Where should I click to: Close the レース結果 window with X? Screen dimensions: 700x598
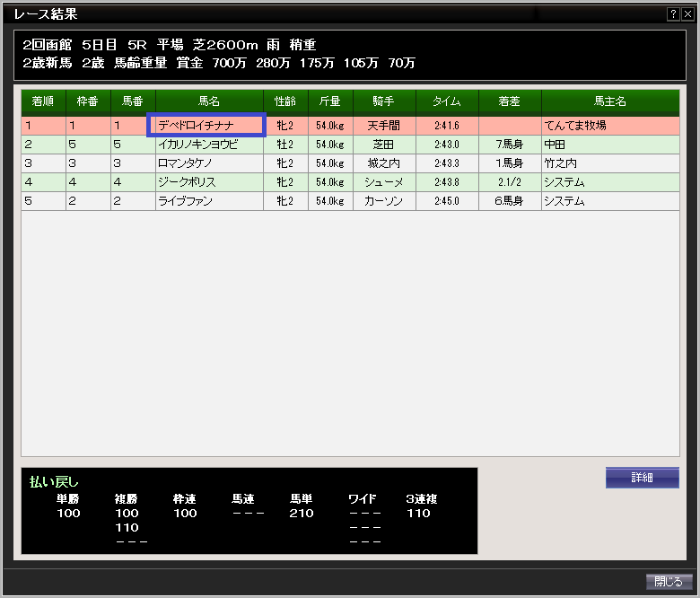pyautogui.click(x=687, y=13)
